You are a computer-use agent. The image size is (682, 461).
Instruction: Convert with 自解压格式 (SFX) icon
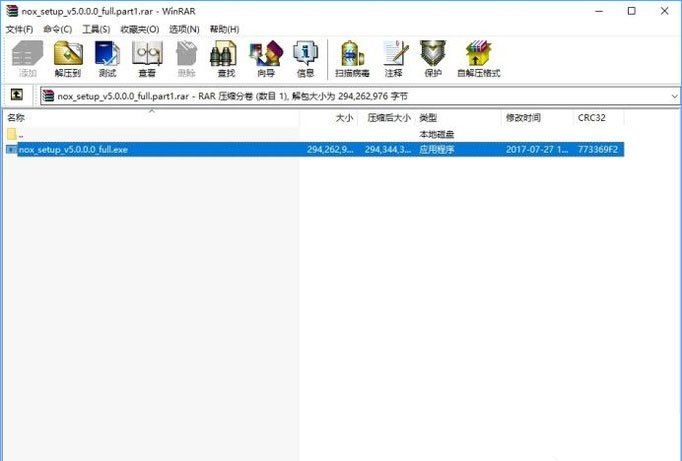pos(478,59)
